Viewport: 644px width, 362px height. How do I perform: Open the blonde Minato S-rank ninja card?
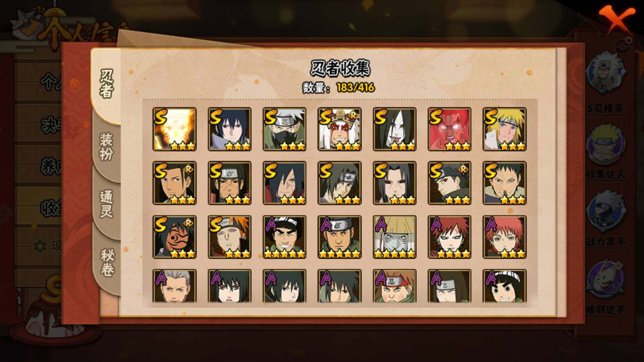click(x=504, y=129)
